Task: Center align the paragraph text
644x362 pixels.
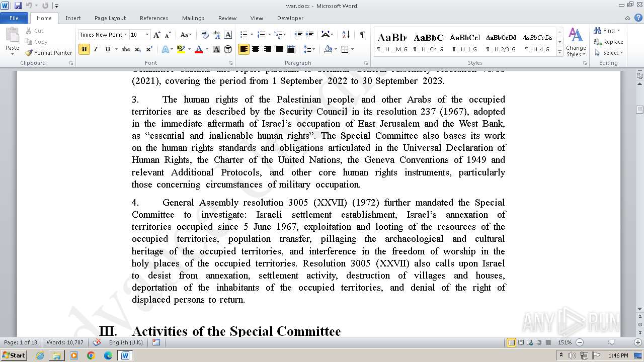Action: pyautogui.click(x=256, y=49)
